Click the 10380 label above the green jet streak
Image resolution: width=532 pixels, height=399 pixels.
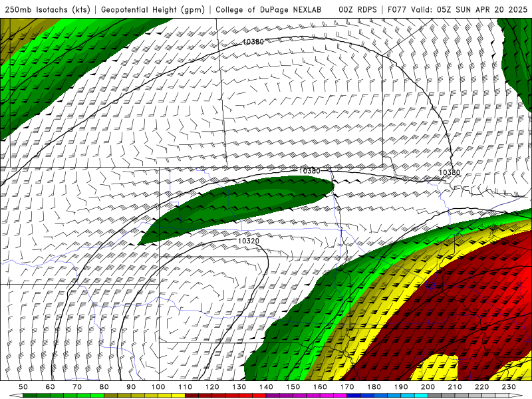pos(309,171)
